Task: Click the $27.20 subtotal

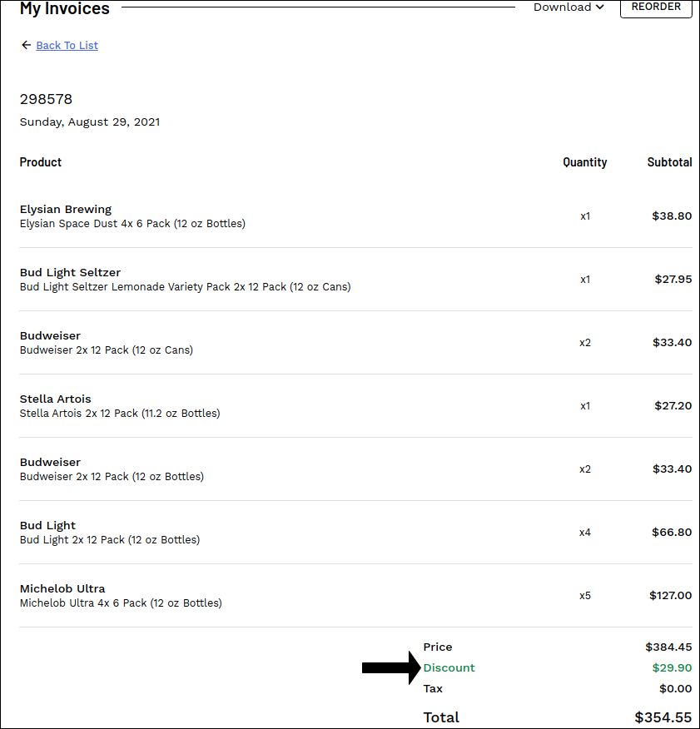Action: pos(673,405)
